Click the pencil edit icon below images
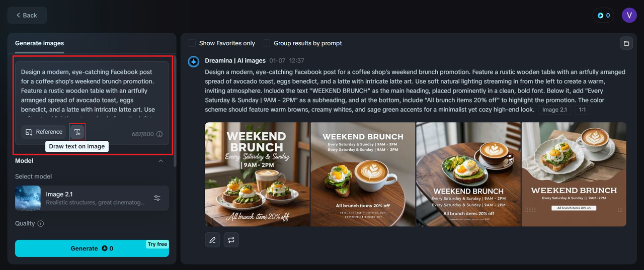The width and height of the screenshot is (644, 270). (x=212, y=240)
